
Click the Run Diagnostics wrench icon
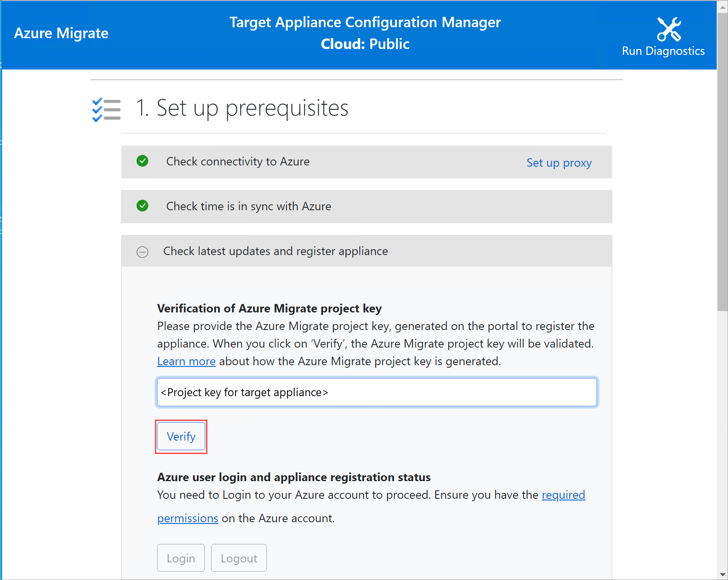click(669, 28)
